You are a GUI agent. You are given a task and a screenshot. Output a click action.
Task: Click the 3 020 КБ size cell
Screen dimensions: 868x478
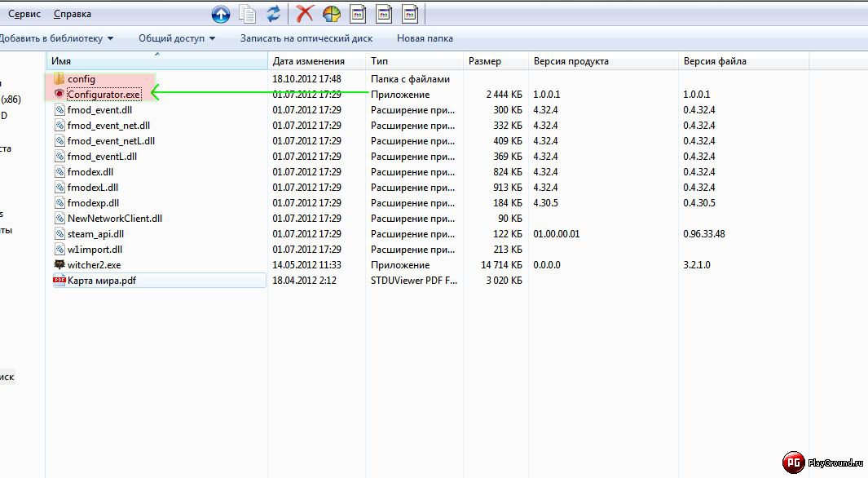click(504, 281)
